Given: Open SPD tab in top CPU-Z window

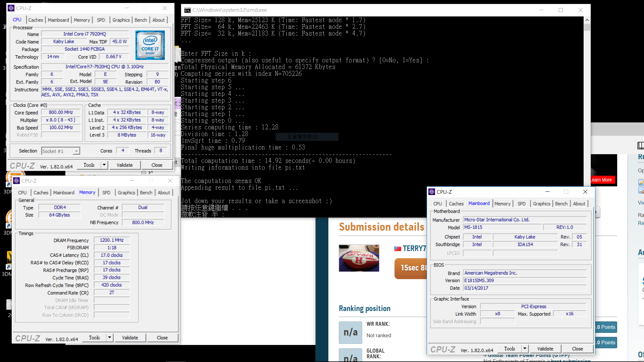Looking at the screenshot, I should click(101, 20).
